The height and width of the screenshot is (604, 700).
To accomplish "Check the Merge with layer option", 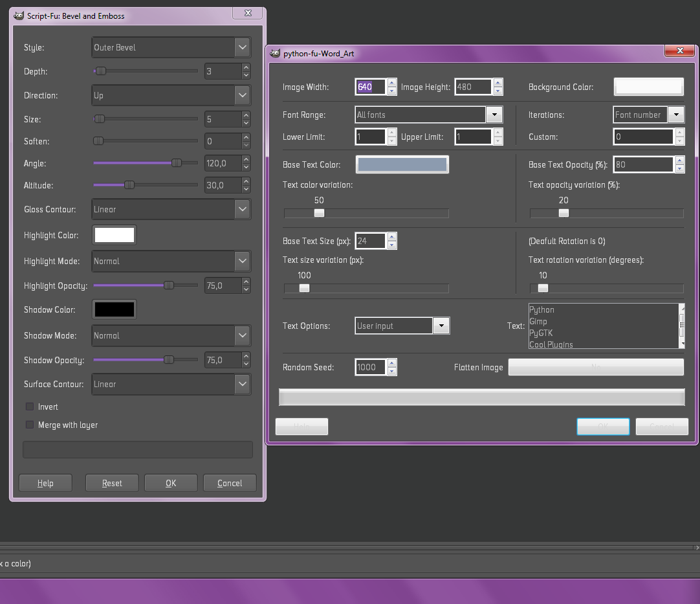I will tap(29, 425).
